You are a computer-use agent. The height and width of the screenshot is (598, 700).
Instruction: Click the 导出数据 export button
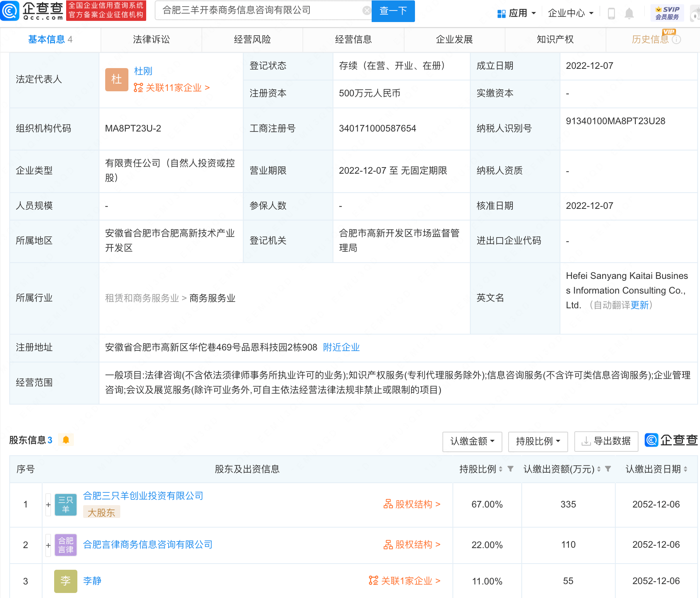(606, 441)
